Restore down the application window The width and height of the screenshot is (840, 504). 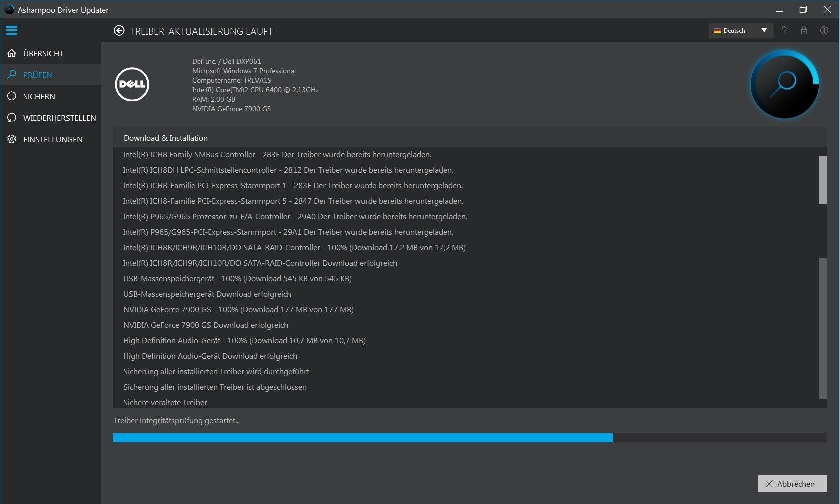[x=803, y=10]
